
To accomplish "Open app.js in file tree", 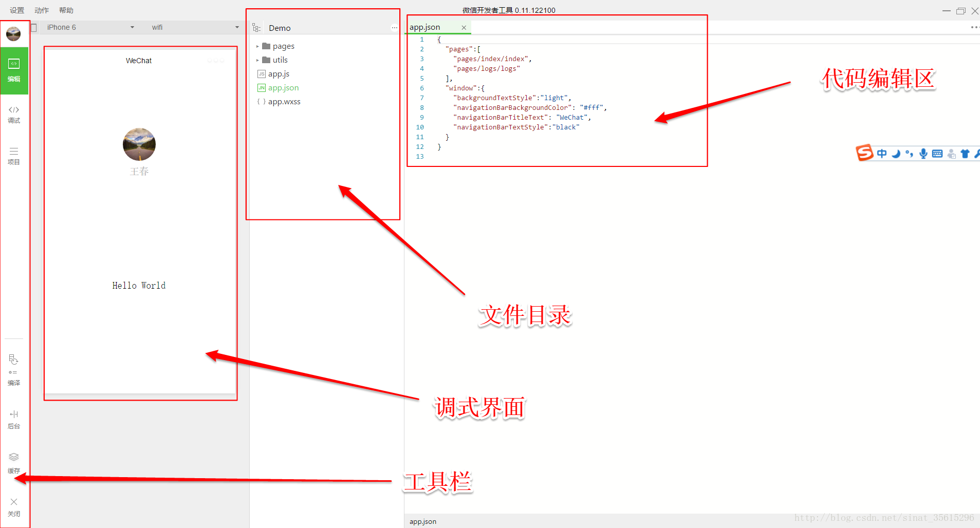I will pos(279,74).
